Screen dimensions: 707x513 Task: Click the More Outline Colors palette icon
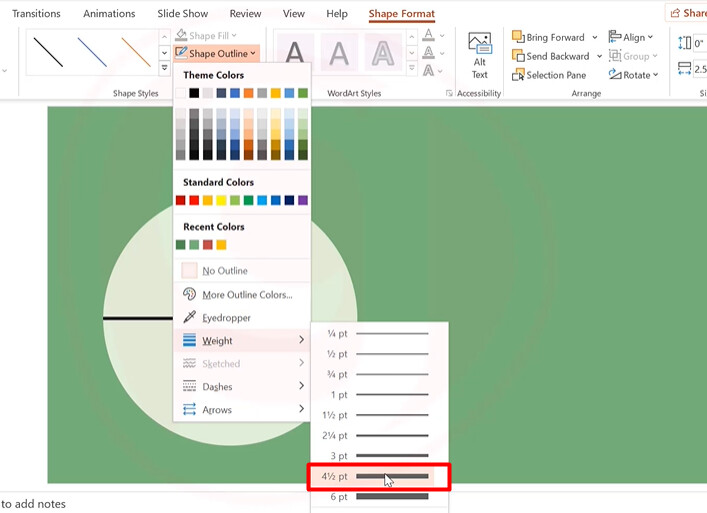189,294
